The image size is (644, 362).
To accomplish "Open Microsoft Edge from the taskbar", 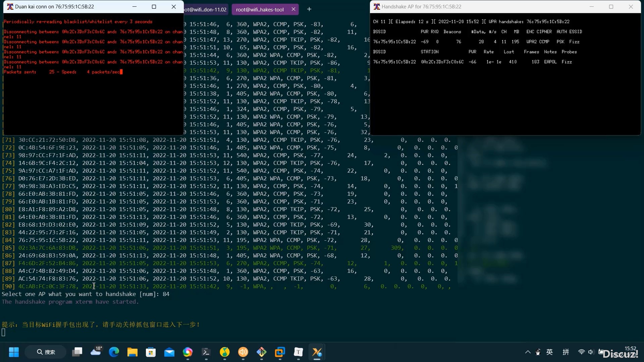I will point(114,352).
